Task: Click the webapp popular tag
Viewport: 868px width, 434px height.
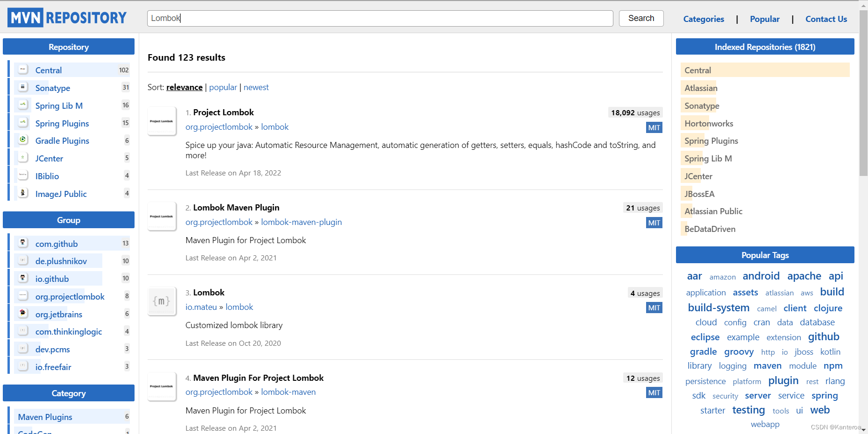Action: [x=765, y=424]
